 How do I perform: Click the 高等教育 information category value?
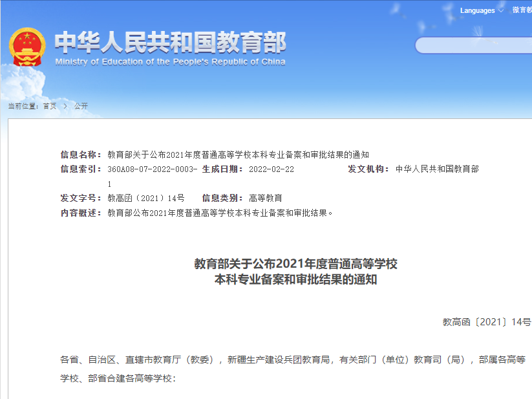click(266, 198)
